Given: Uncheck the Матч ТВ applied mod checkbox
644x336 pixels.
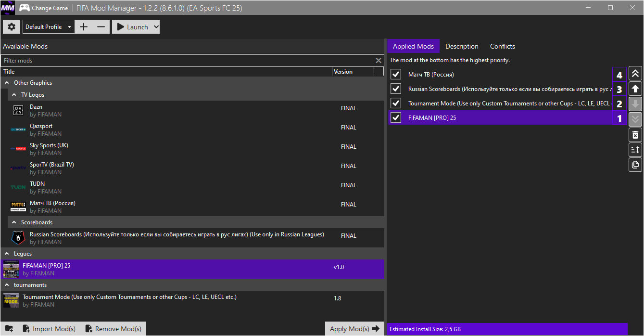Looking at the screenshot, I should (x=396, y=74).
